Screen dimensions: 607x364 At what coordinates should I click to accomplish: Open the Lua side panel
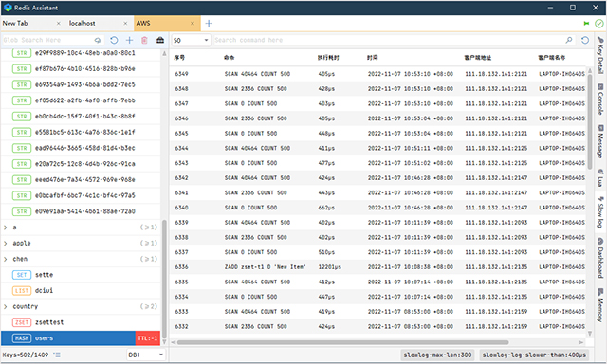[600, 177]
